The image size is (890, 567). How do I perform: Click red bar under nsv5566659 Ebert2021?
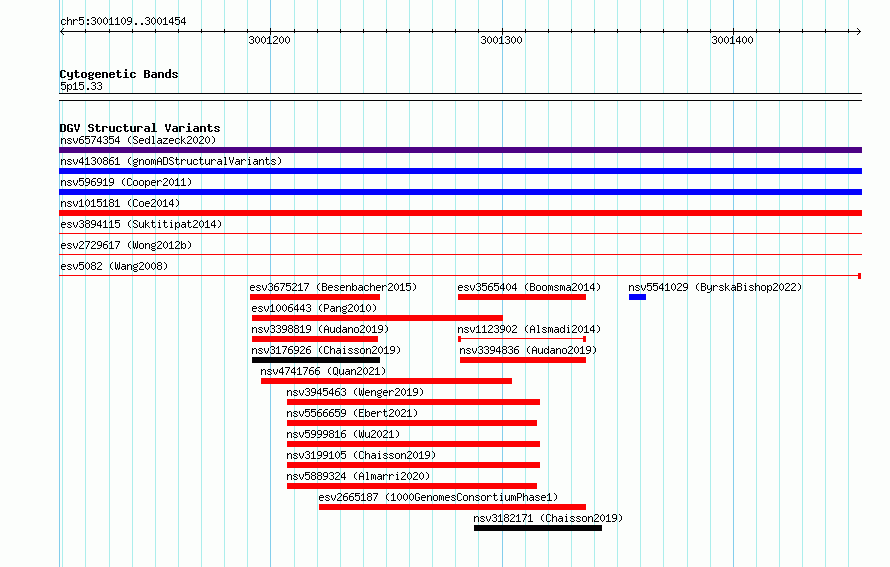coord(412,423)
